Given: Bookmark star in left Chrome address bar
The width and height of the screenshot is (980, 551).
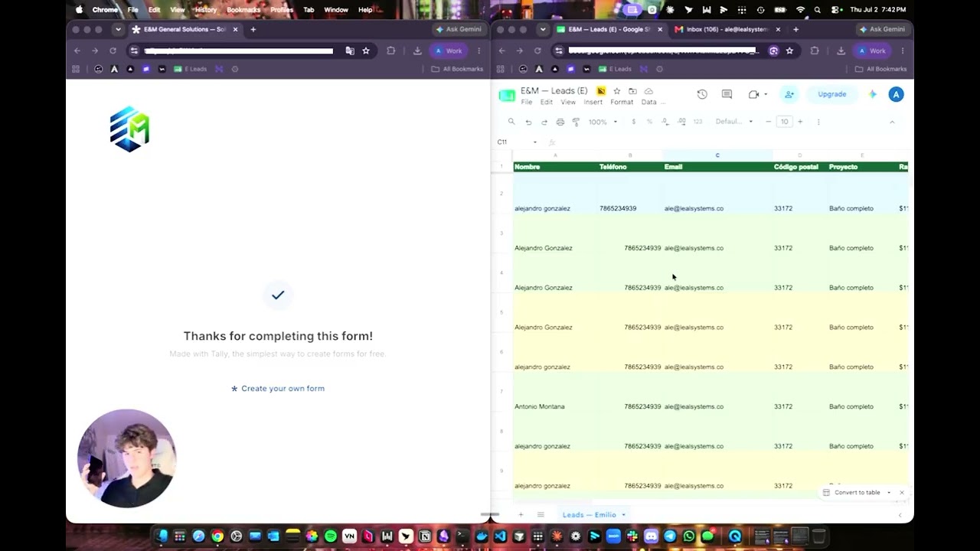Looking at the screenshot, I should pos(366,51).
